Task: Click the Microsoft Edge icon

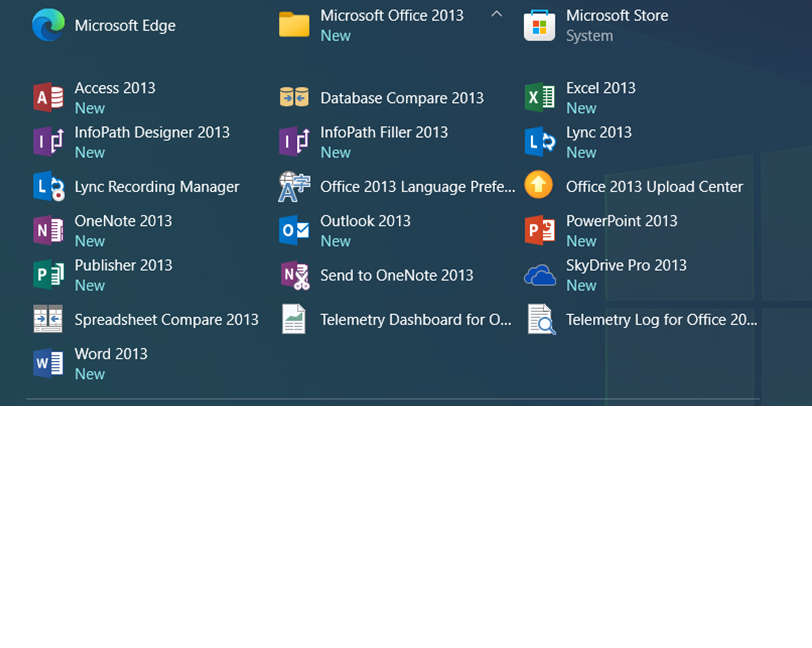Action: tap(48, 26)
